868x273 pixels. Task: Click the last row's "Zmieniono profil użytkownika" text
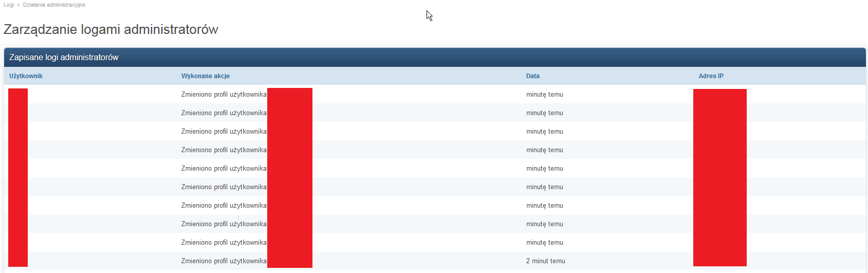coord(224,261)
